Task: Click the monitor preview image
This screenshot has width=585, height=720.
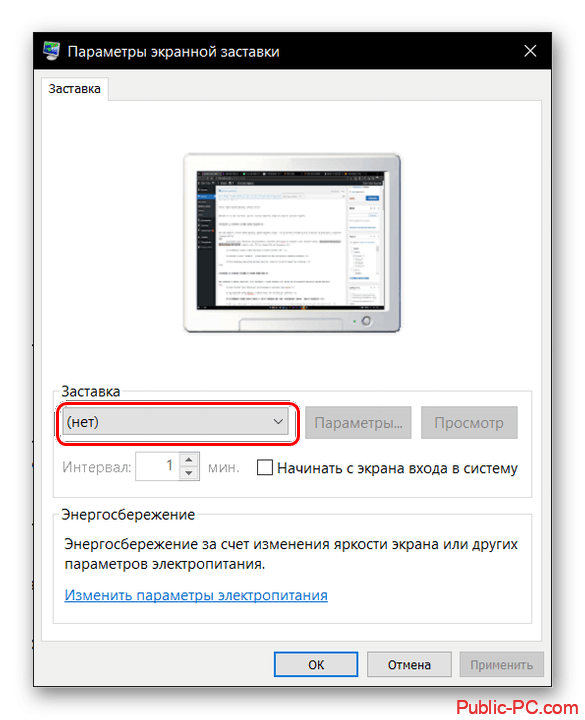Action: pyautogui.click(x=292, y=243)
